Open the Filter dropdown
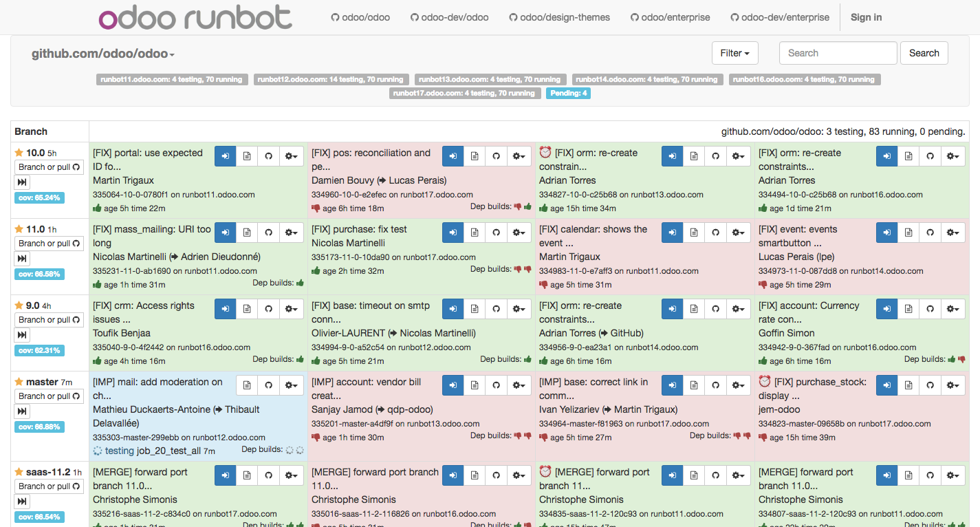Image resolution: width=980 pixels, height=527 pixels. (x=734, y=52)
